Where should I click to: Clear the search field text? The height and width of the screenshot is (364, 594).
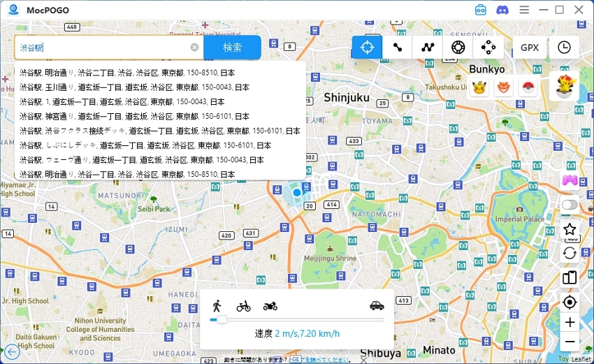coord(194,48)
